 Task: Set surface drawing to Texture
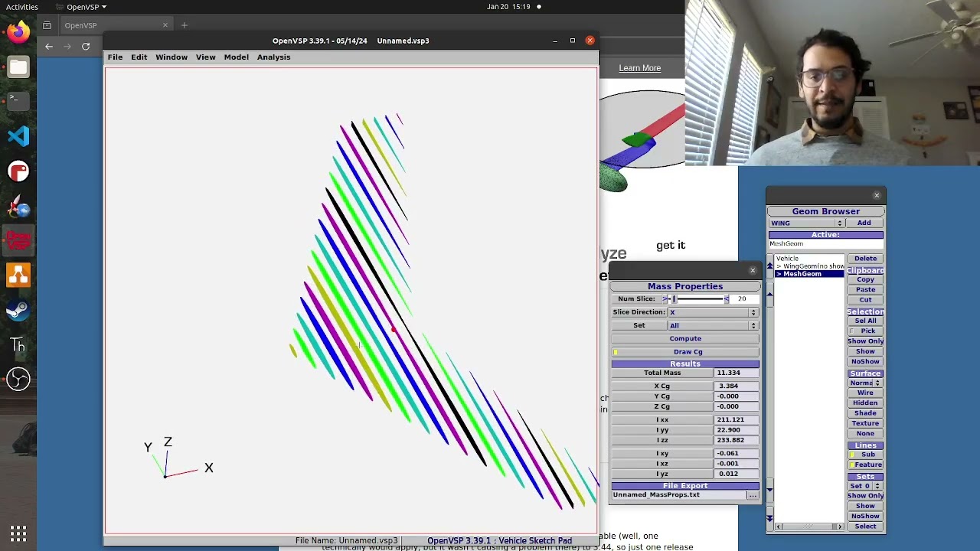(865, 423)
